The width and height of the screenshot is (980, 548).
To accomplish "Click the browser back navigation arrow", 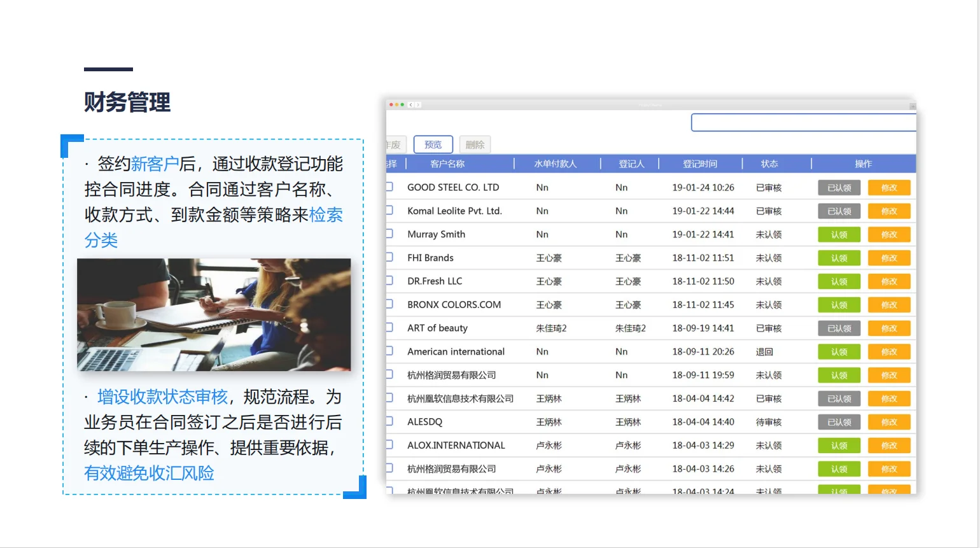I will pos(410,104).
